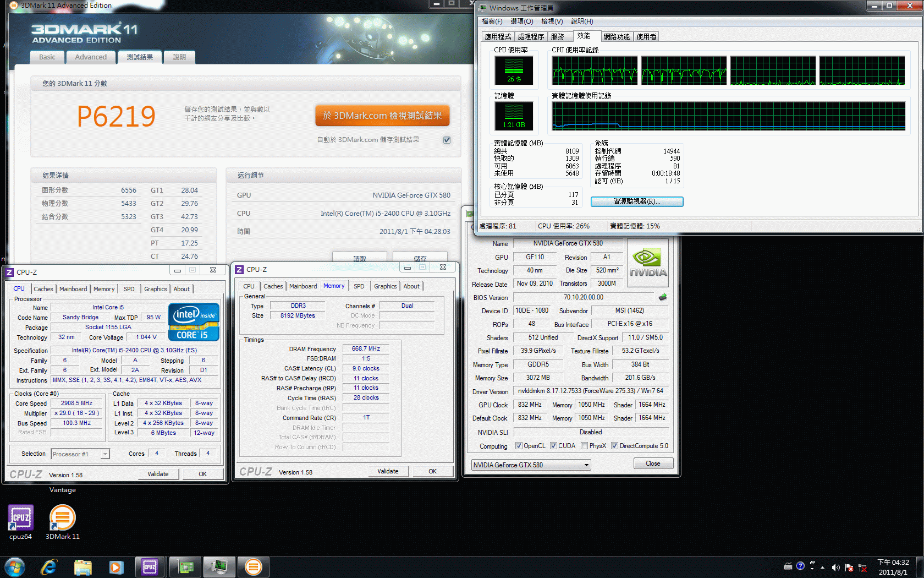Click the help question mark tray icon
The image size is (924, 578).
(800, 566)
